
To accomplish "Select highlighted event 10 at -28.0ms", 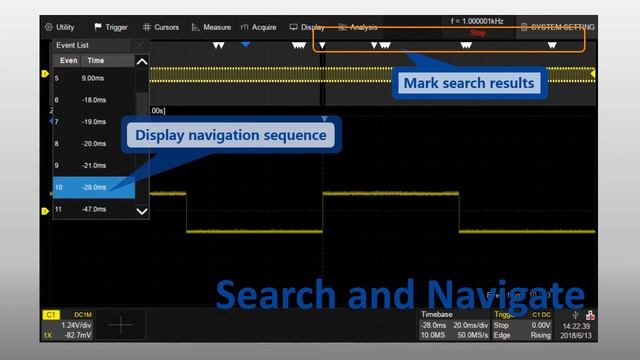I will coord(94,187).
